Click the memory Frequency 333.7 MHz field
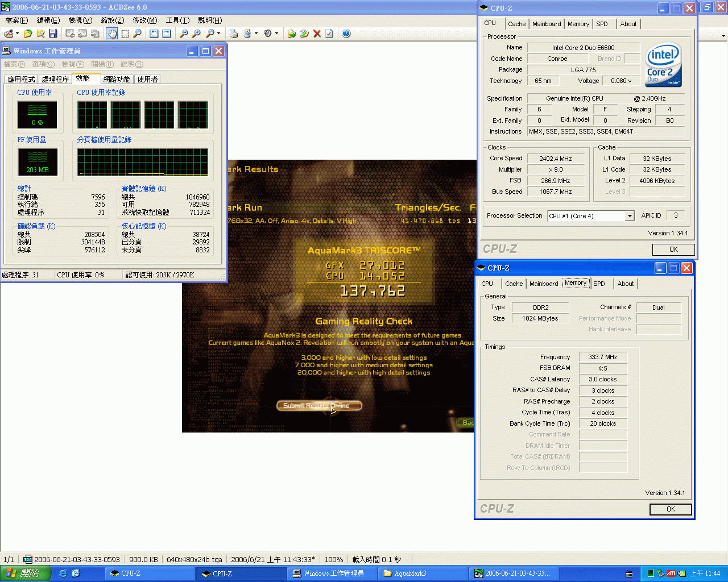This screenshot has height=582, width=728. 603,357
